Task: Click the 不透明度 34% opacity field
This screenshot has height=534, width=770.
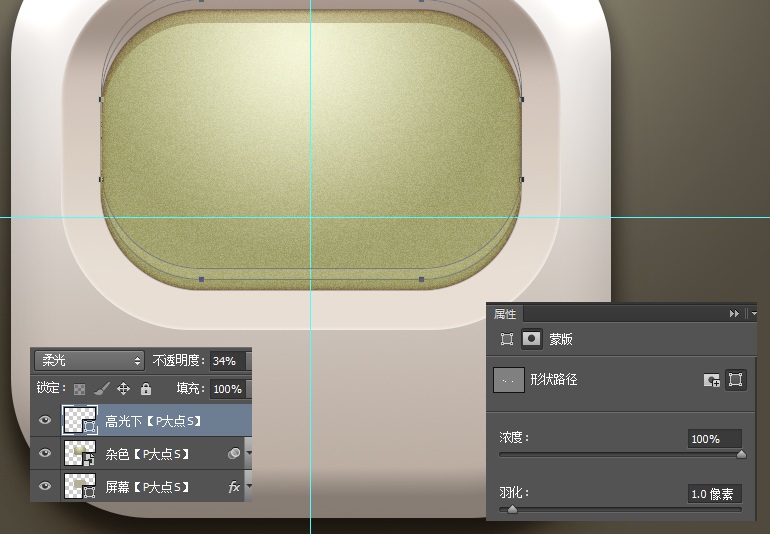Action: [x=228, y=361]
